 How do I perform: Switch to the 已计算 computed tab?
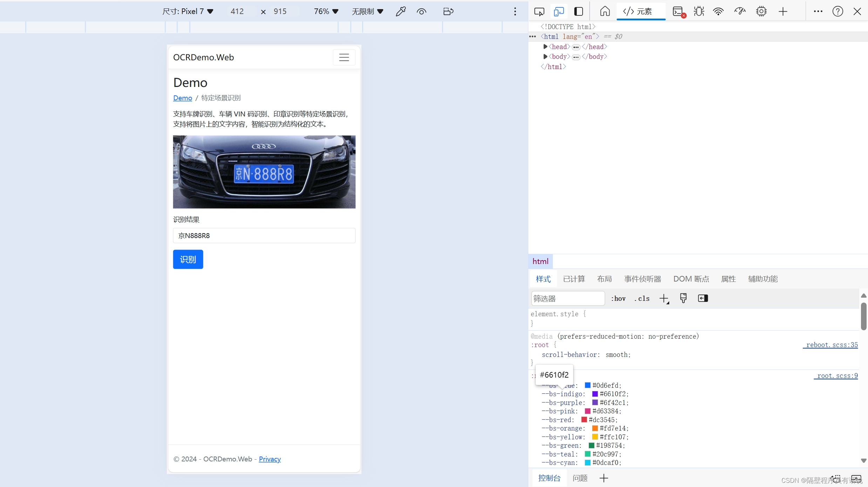pos(574,279)
